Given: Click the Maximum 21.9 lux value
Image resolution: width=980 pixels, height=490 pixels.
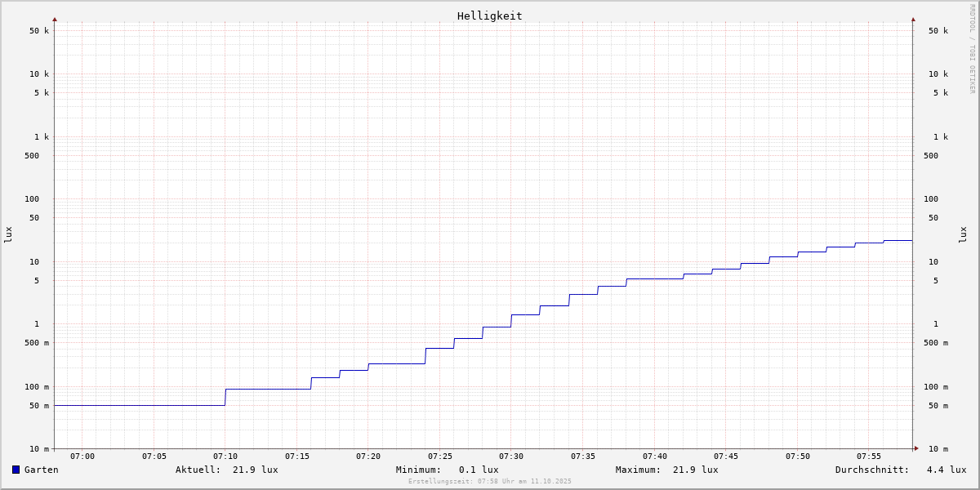Looking at the screenshot, I should coord(695,470).
